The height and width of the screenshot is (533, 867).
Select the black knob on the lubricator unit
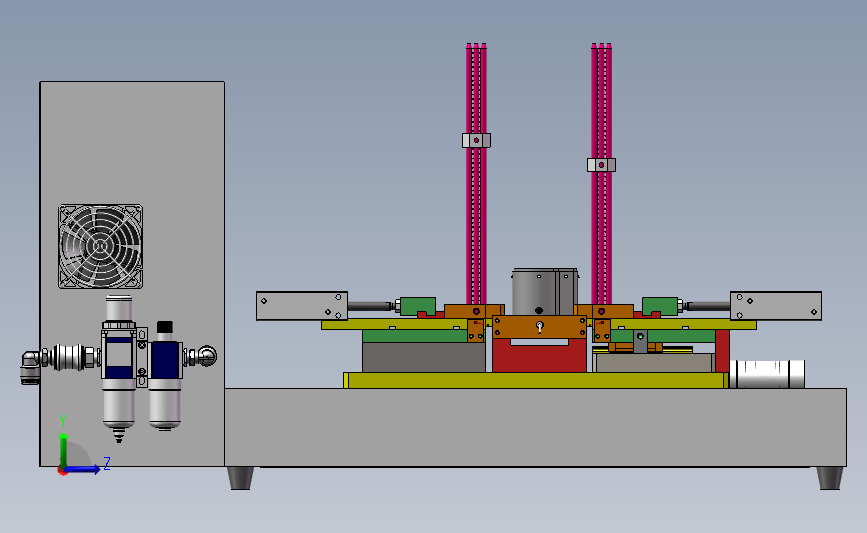(165, 327)
